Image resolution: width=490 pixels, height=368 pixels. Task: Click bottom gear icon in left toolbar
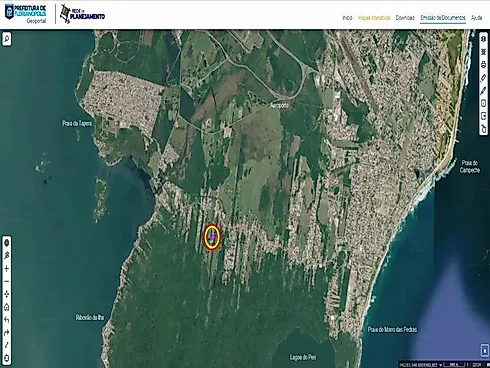coord(7,358)
